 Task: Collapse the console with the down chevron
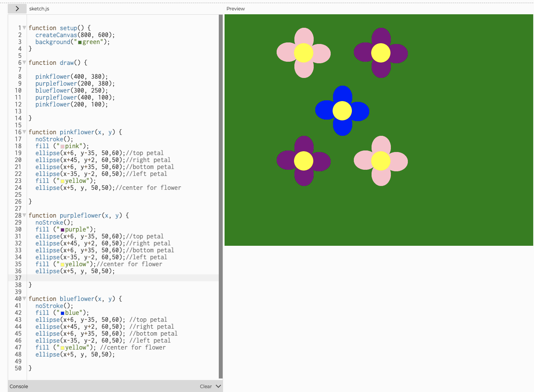(x=218, y=386)
